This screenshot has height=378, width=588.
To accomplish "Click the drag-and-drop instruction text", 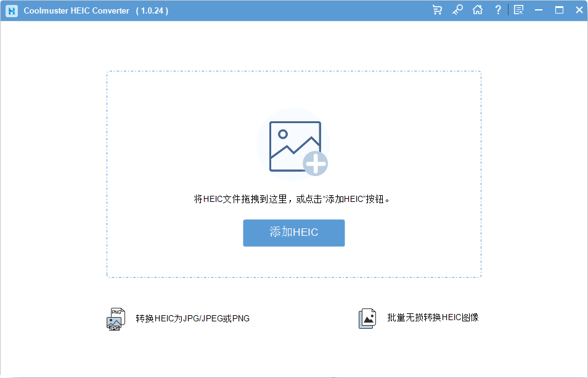I will pos(294,198).
